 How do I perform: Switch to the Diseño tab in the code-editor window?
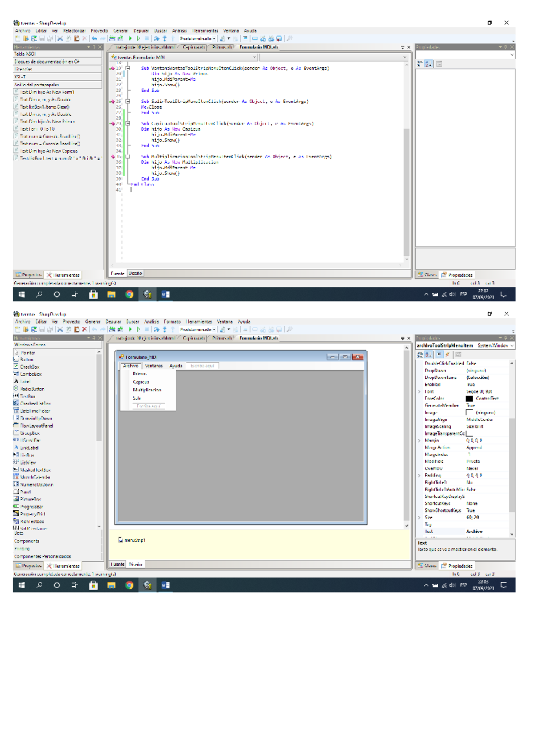136,273
